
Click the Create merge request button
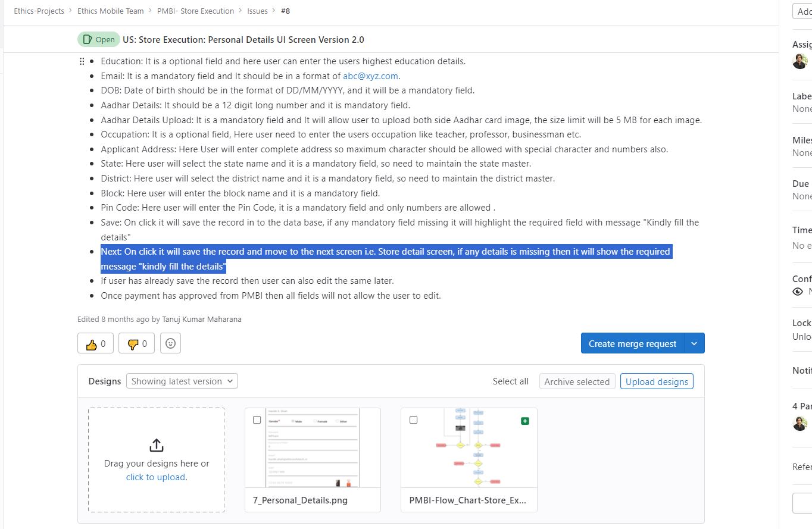(x=632, y=343)
